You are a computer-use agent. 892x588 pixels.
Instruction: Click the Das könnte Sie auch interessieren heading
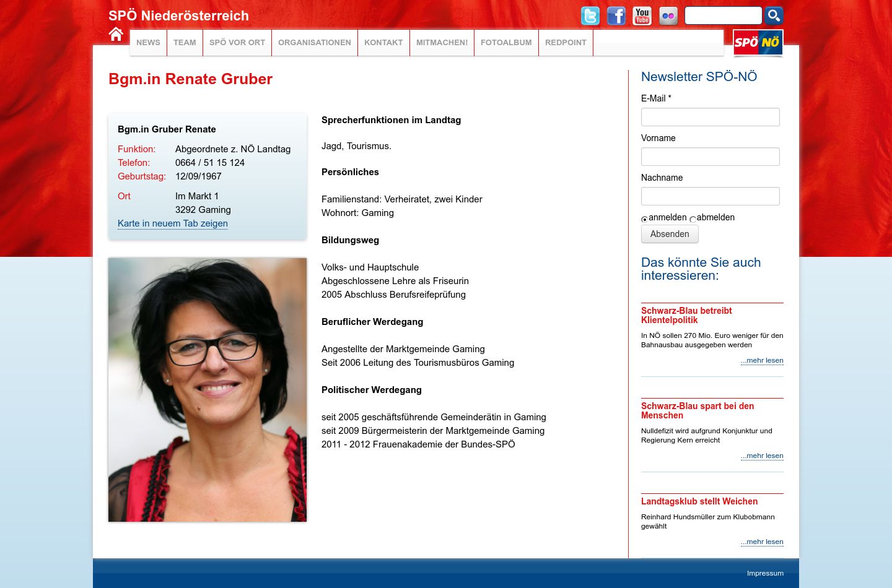pyautogui.click(x=701, y=269)
